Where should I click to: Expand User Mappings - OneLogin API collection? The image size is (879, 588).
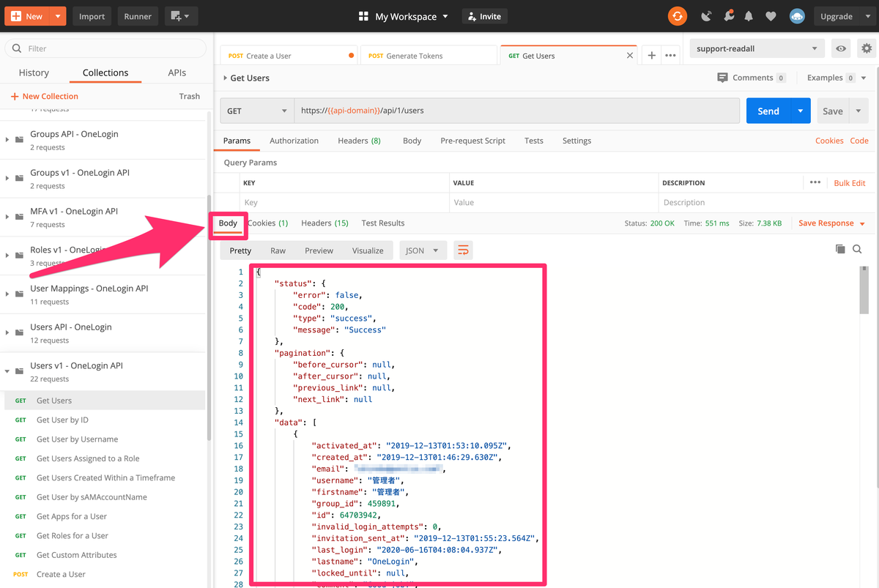click(x=7, y=294)
